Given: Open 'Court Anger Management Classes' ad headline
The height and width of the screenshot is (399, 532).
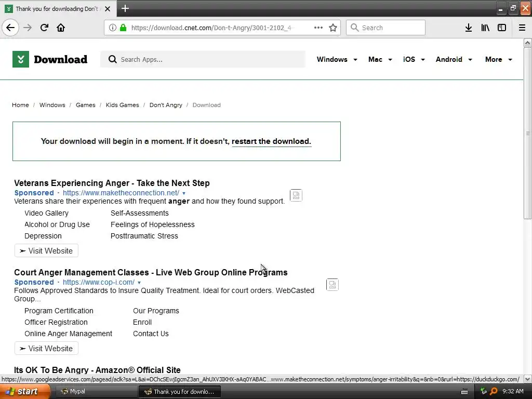Looking at the screenshot, I should pos(151,272).
